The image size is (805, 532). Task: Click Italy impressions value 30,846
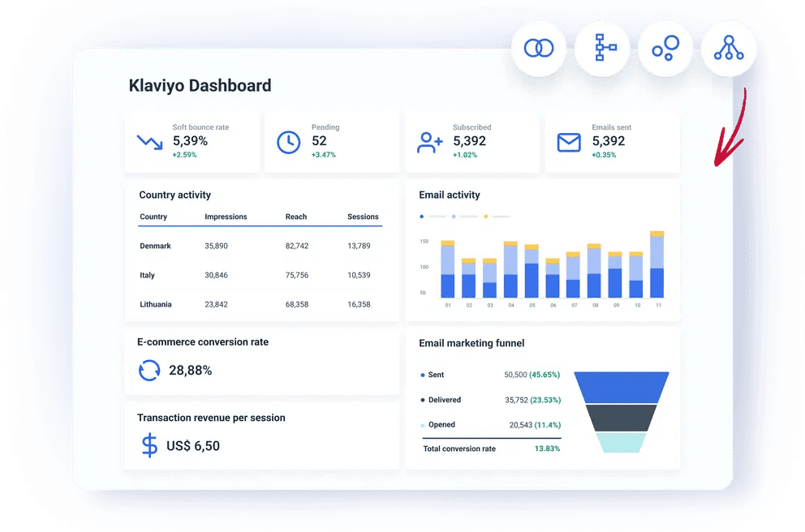[216, 275]
